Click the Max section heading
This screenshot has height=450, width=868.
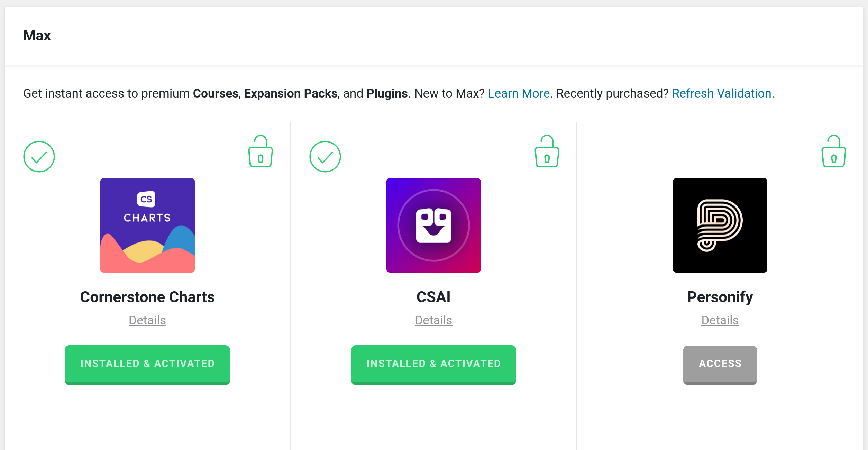pyautogui.click(x=37, y=36)
